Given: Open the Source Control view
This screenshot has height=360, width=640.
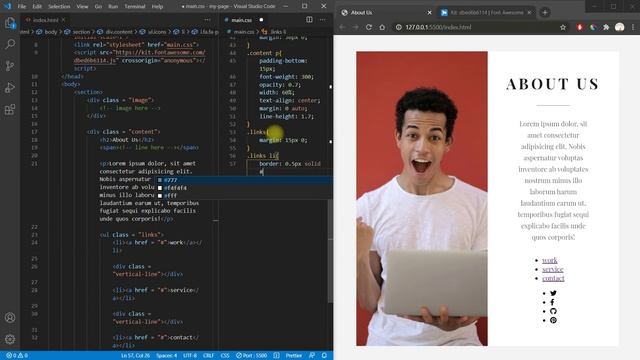Looking at the screenshot, I should click(10, 66).
